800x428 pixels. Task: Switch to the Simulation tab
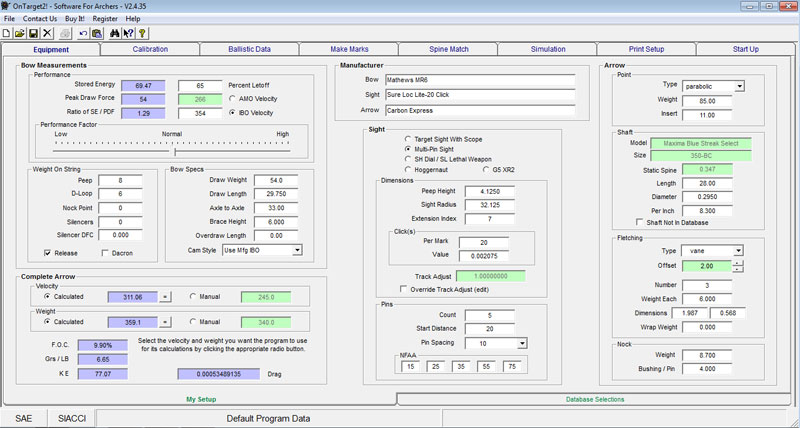(x=548, y=49)
